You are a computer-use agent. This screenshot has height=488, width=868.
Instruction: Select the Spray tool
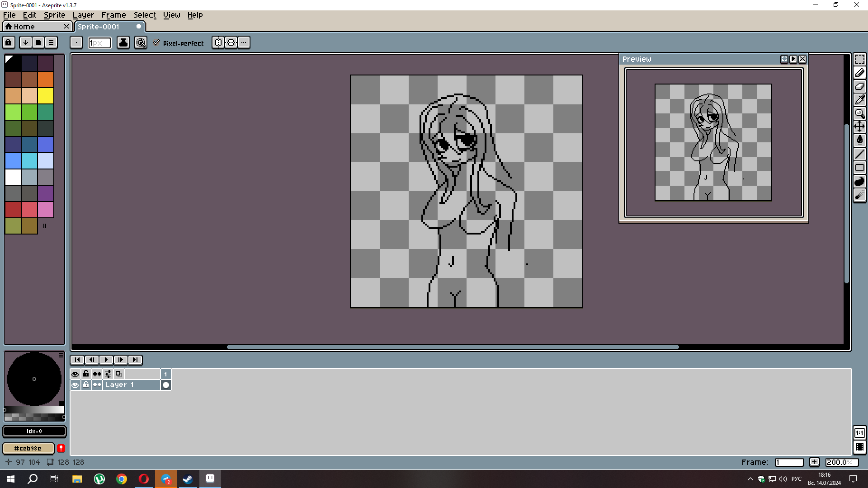tap(859, 195)
